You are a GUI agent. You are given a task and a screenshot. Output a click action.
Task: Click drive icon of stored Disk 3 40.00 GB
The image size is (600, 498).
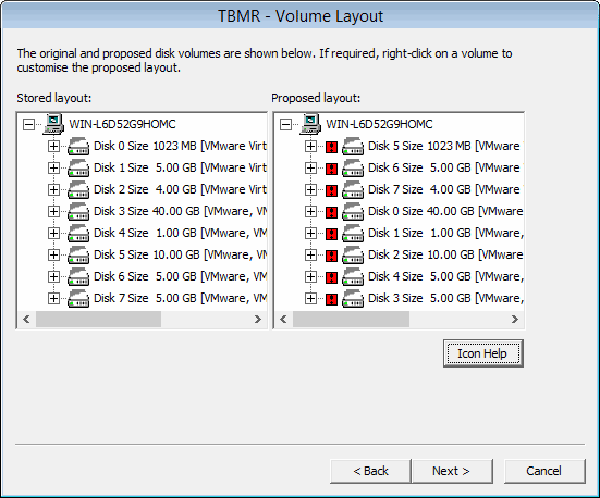[x=78, y=212]
